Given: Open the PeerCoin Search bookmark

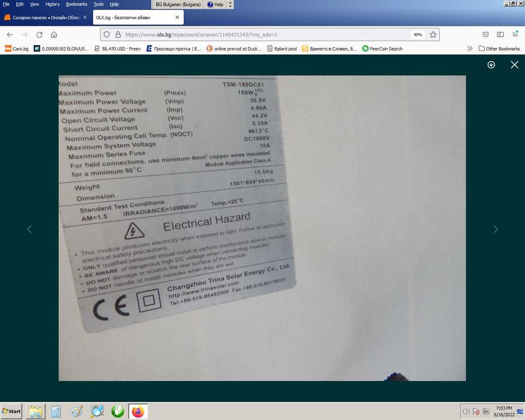Looking at the screenshot, I should pyautogui.click(x=382, y=49).
